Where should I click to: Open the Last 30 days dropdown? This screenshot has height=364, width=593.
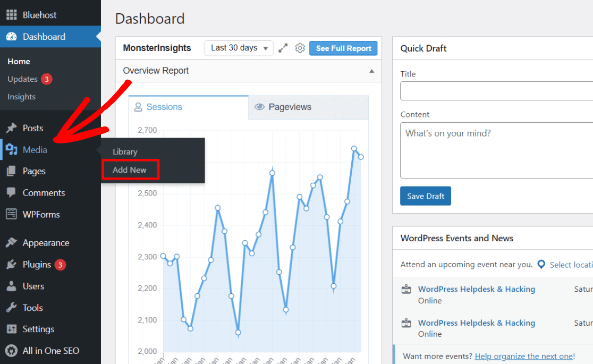239,48
